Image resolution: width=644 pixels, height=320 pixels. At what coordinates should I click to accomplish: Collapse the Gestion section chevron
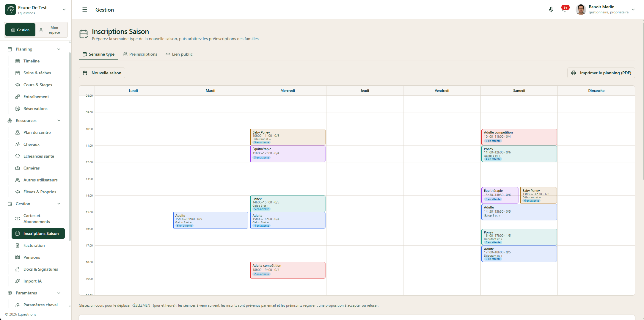pyautogui.click(x=59, y=204)
